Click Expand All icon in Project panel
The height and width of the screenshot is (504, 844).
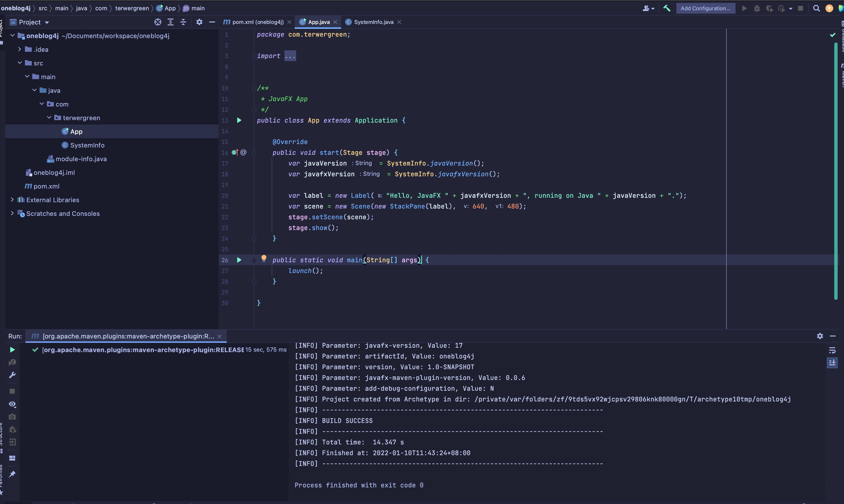tap(171, 22)
